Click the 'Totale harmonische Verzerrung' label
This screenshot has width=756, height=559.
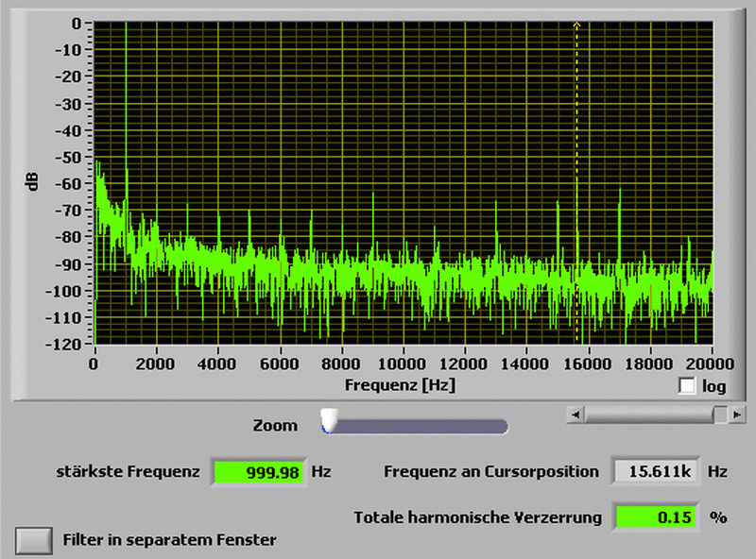tap(478, 517)
